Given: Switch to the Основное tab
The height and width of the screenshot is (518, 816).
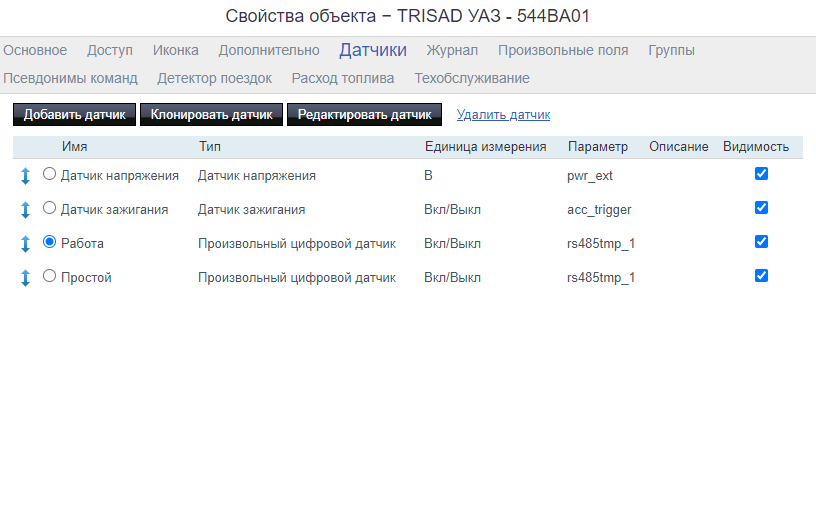Looking at the screenshot, I should coord(35,50).
